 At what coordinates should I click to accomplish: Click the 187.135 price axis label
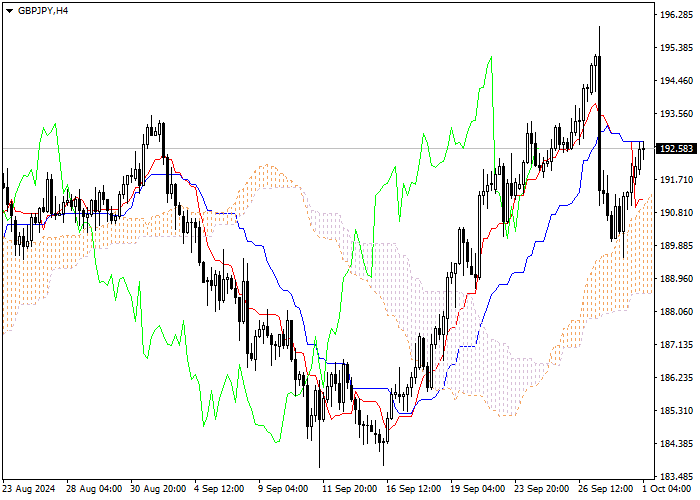pyautogui.click(x=676, y=345)
